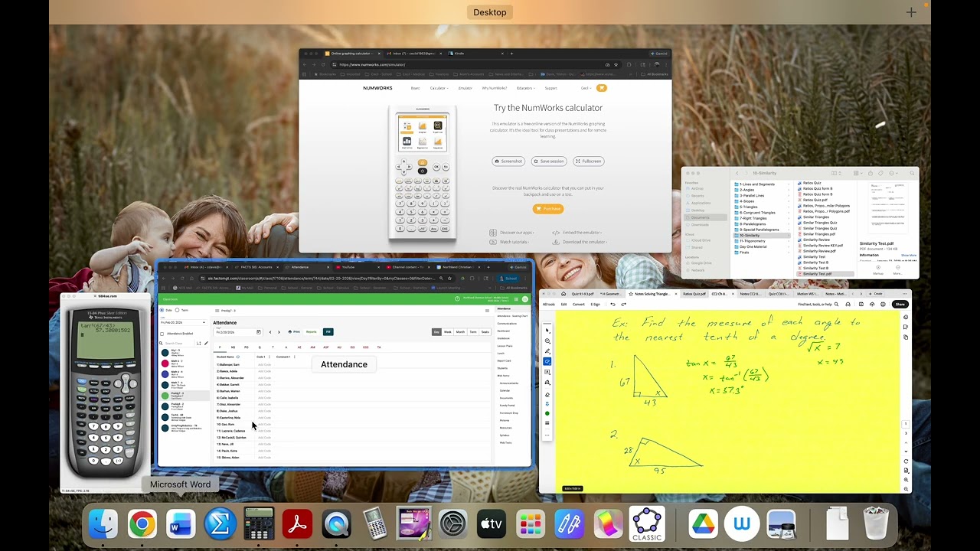980x551 pixels.
Task: Zoom in using Acrobat's bottom-right magnifier
Action: tap(906, 480)
